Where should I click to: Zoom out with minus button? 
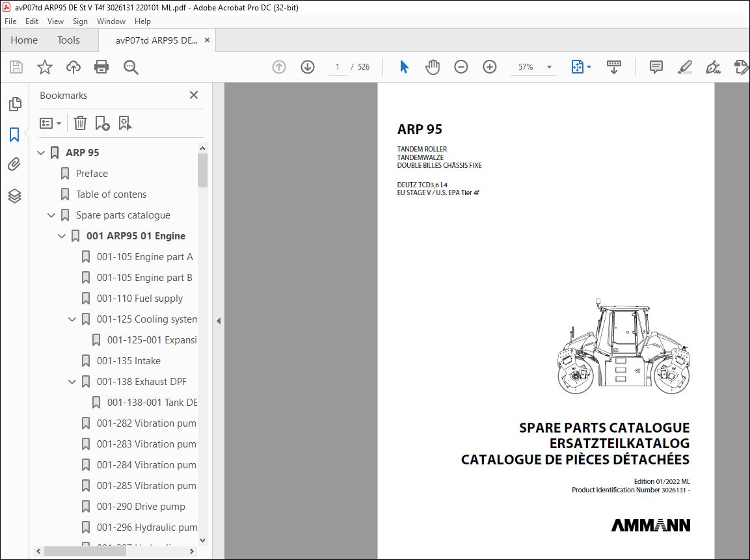461,67
